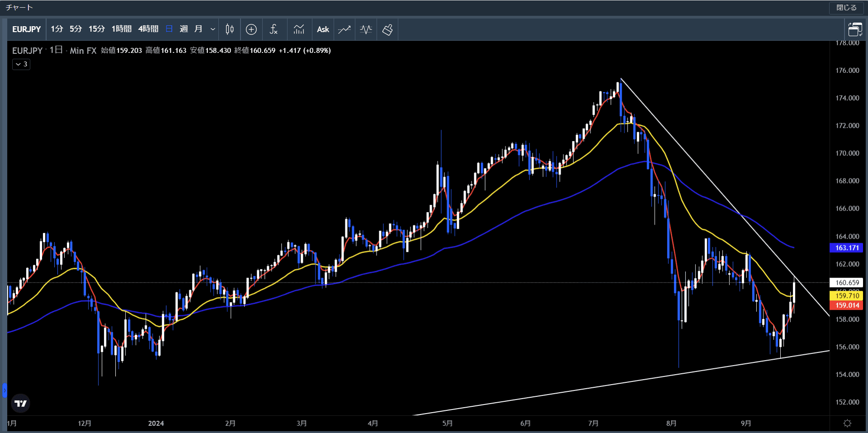Click the 高値161.163 high value text
Image resolution: width=868 pixels, height=433 pixels.
click(165, 51)
